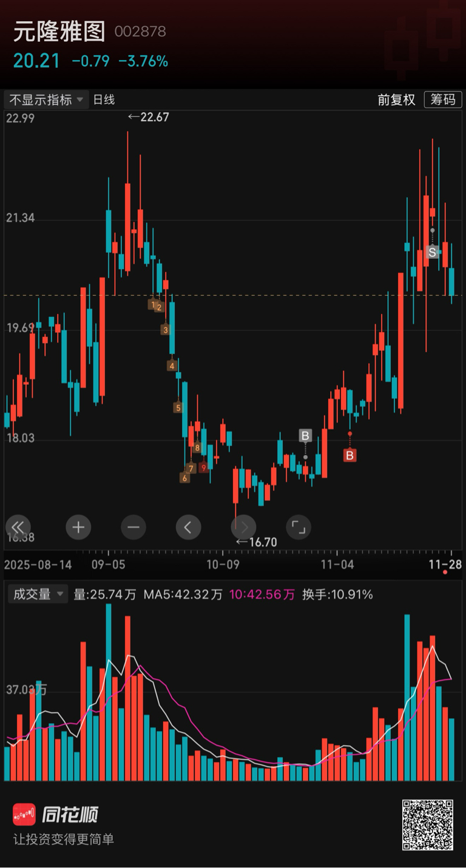Move chart left with the chevron icon
This screenshot has width=466, height=868.
click(x=188, y=527)
